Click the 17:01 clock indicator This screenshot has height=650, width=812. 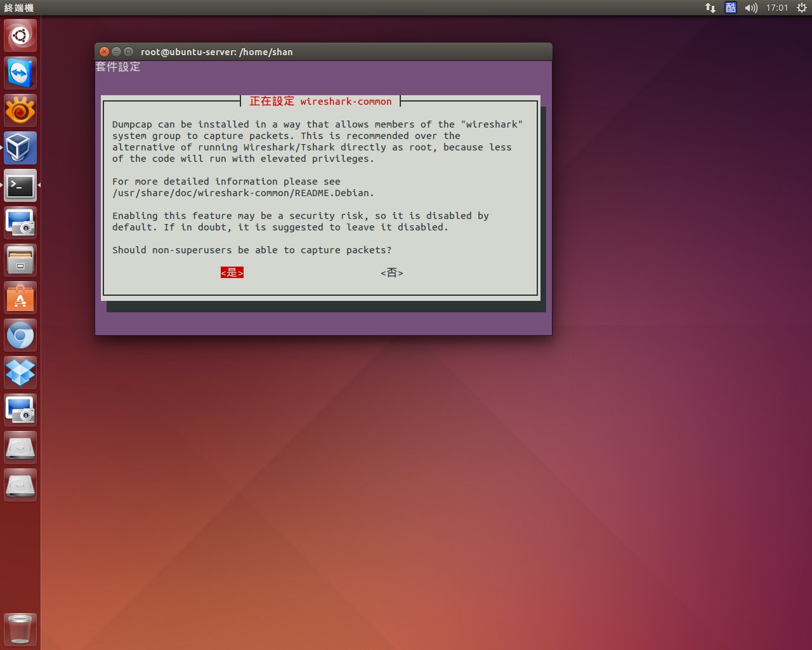(777, 8)
